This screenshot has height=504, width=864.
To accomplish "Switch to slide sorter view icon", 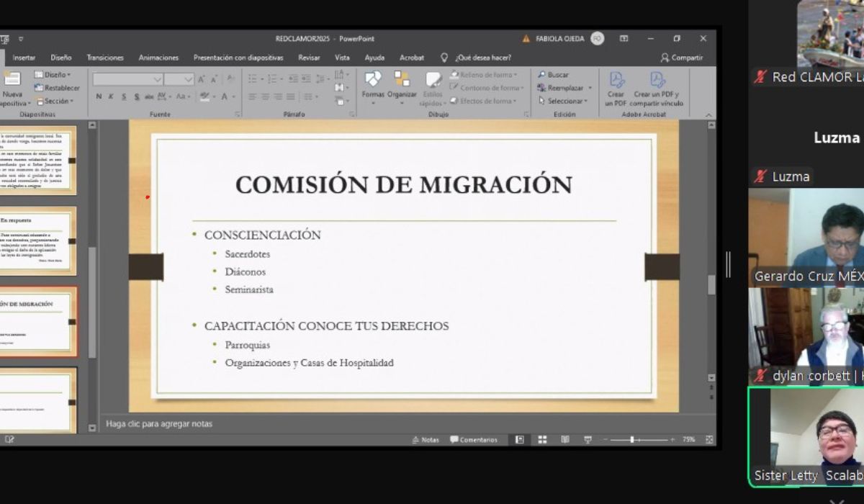I will 542,440.
